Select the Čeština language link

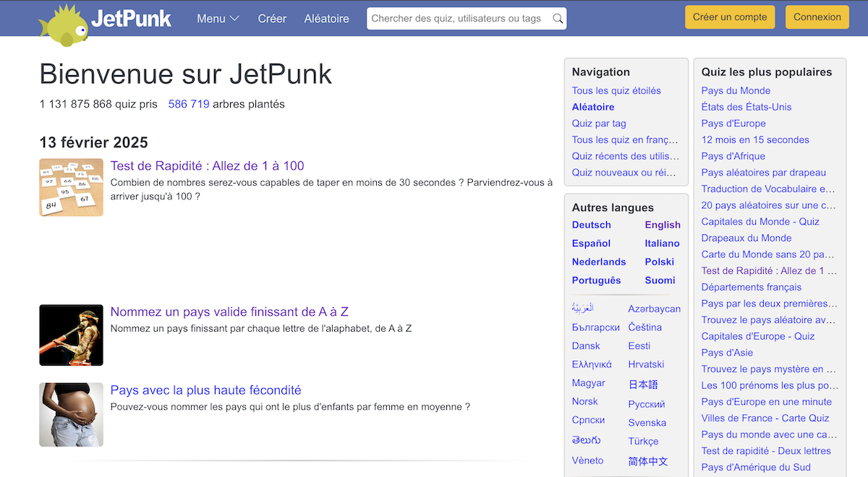pos(645,327)
